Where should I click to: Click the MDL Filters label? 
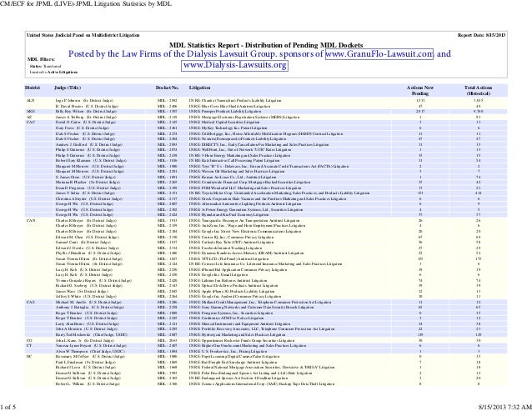coord(41,59)
